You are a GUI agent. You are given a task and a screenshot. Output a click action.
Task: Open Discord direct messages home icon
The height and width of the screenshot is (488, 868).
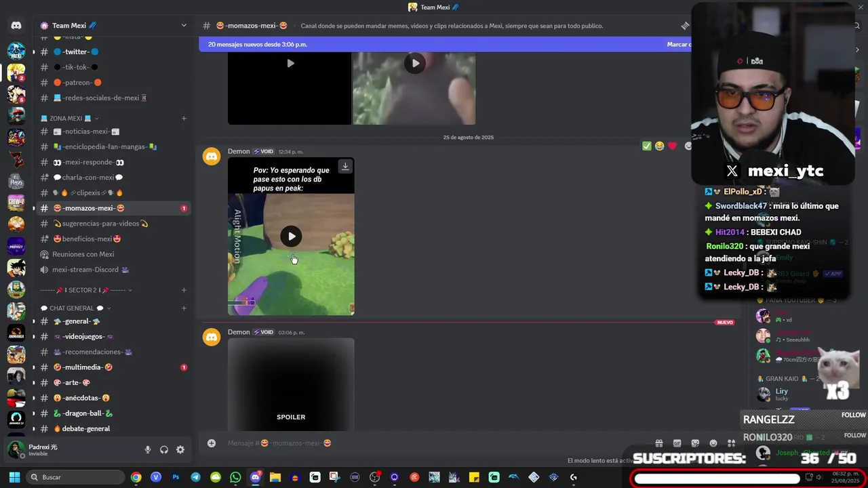pos(16,26)
